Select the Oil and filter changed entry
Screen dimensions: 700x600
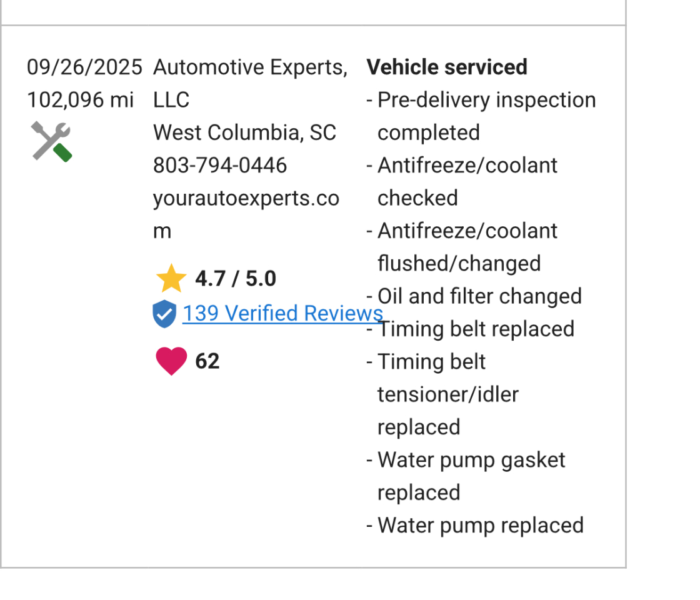pos(479,296)
